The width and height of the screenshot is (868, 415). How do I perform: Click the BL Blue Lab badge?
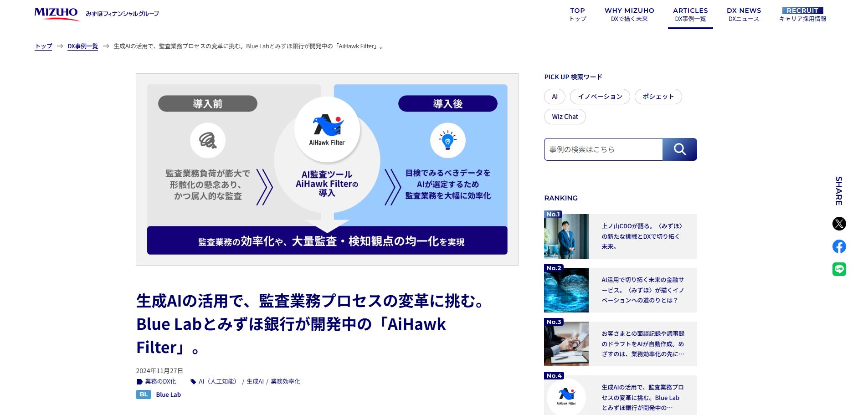pyautogui.click(x=144, y=395)
